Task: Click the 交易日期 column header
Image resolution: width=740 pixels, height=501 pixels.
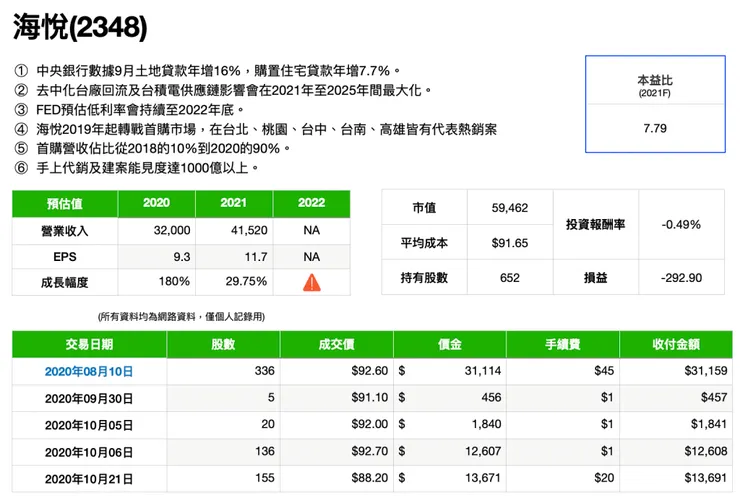Action: [x=89, y=344]
